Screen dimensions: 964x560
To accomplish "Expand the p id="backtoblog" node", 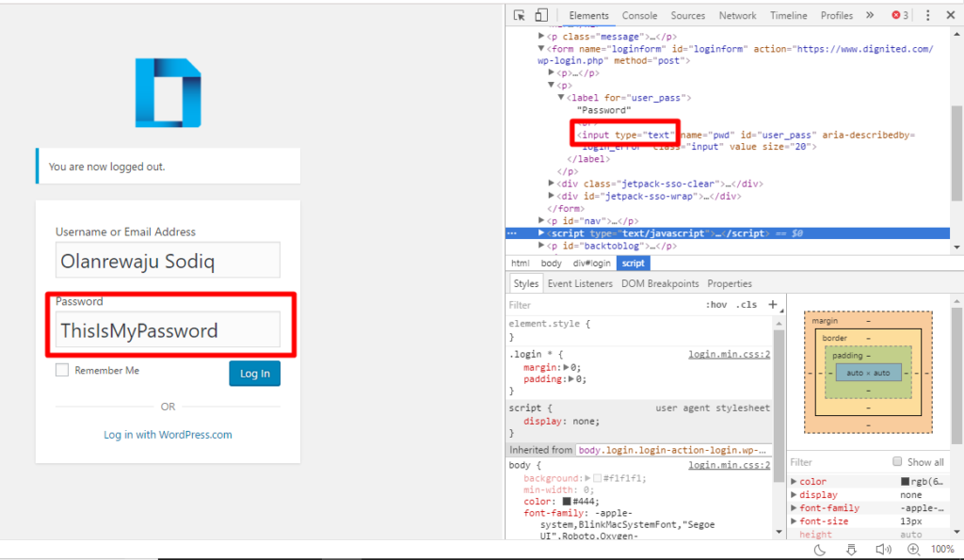I will point(541,246).
